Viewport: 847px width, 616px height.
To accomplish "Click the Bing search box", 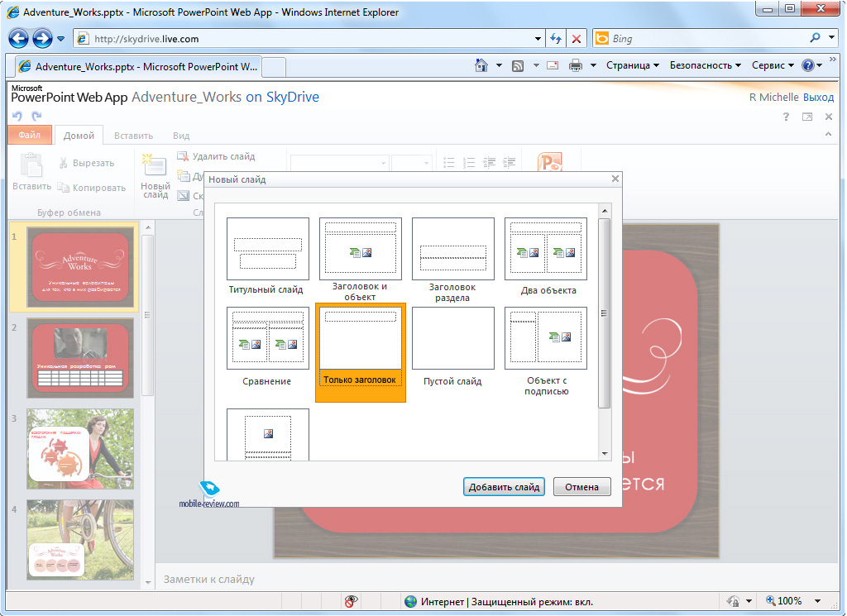I will pos(700,39).
